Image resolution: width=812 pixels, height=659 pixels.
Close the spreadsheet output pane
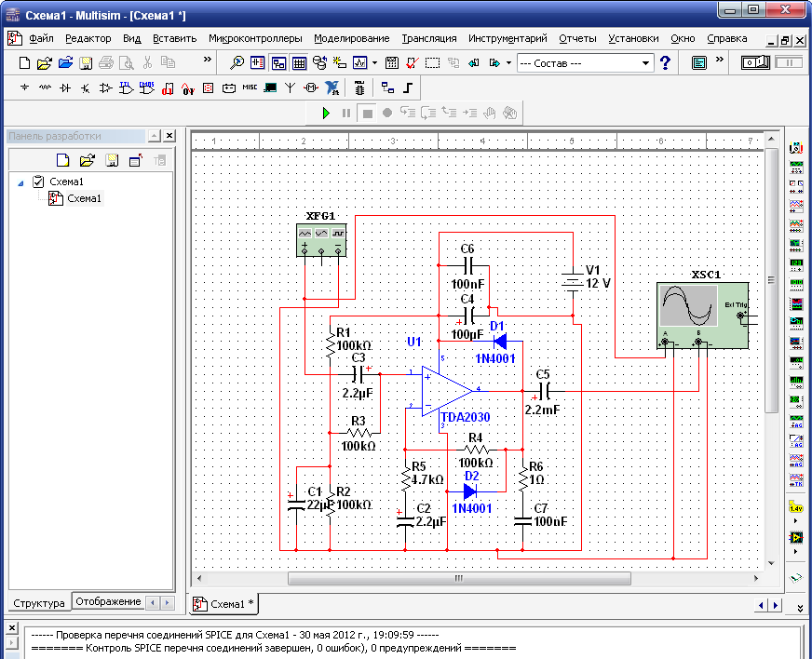[12, 627]
